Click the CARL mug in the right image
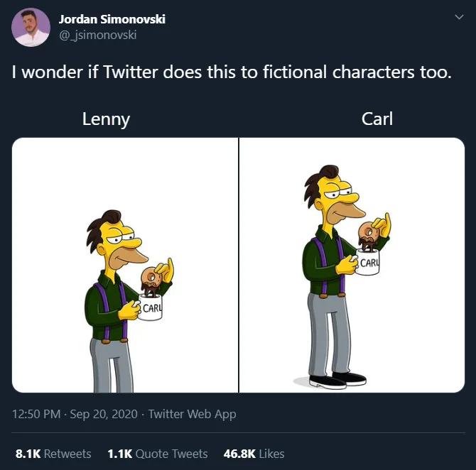The width and height of the screenshot is (476, 470). click(369, 266)
